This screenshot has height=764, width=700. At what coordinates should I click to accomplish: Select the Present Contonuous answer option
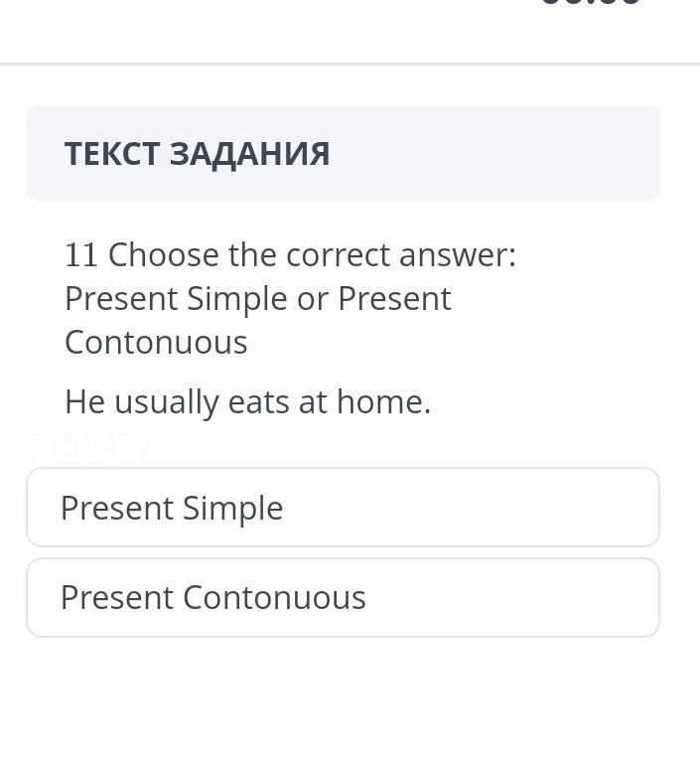click(343, 597)
